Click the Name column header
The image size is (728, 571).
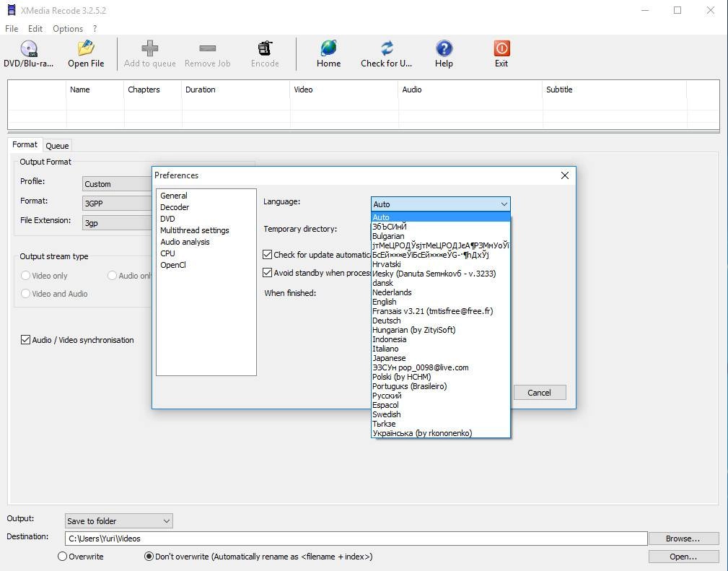pyautogui.click(x=95, y=90)
